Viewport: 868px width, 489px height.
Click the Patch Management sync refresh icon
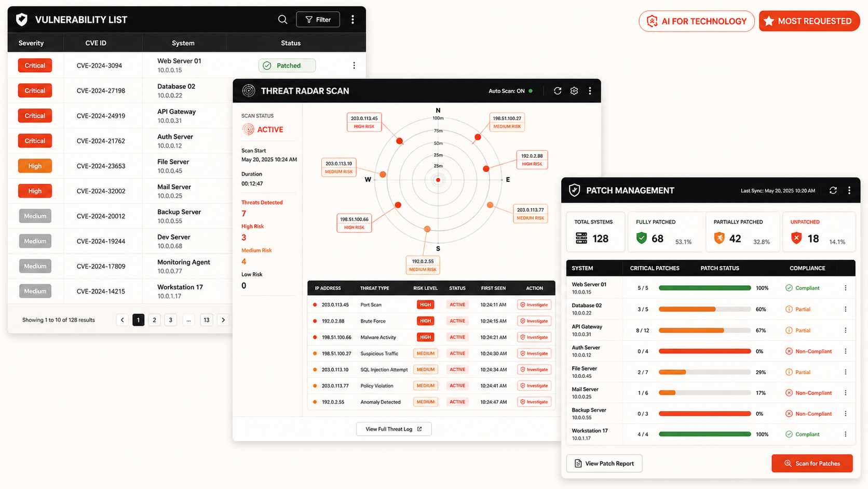(833, 191)
